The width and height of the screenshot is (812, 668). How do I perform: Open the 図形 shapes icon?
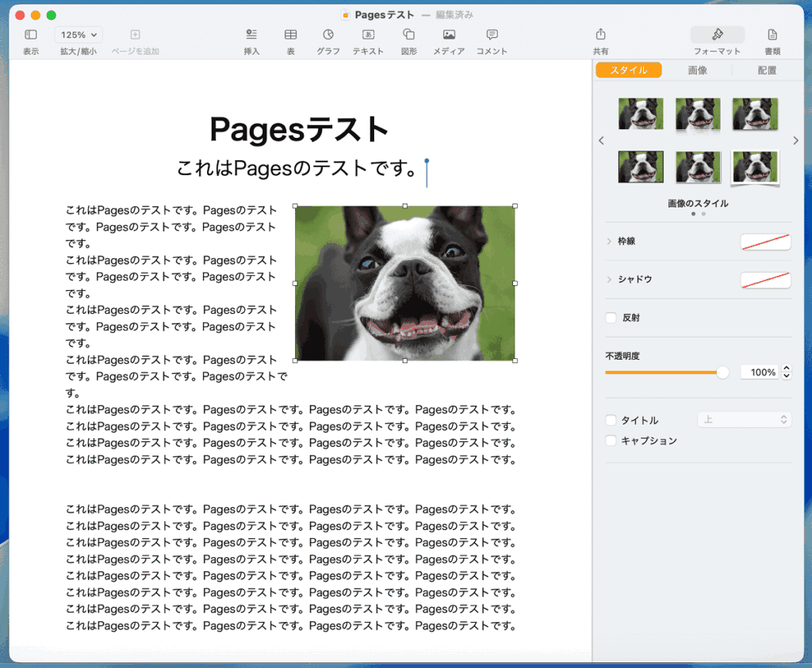[408, 35]
